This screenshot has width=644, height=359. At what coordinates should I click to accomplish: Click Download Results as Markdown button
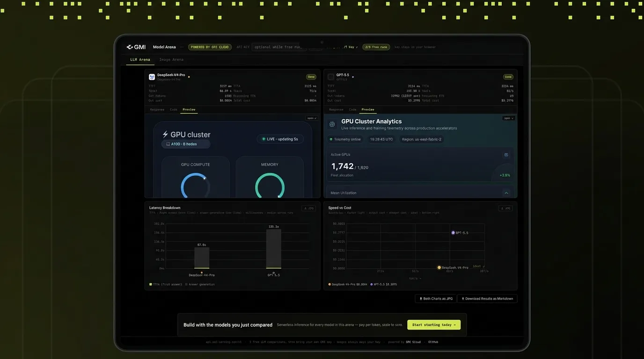[x=487, y=299]
